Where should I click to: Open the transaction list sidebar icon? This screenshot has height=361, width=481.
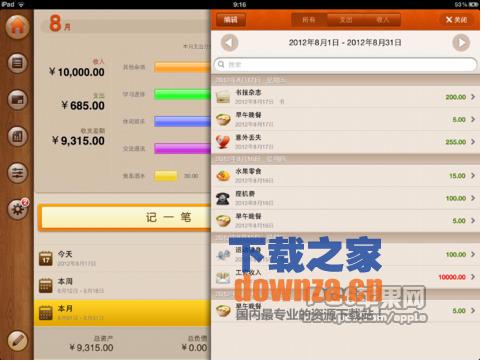(x=17, y=63)
